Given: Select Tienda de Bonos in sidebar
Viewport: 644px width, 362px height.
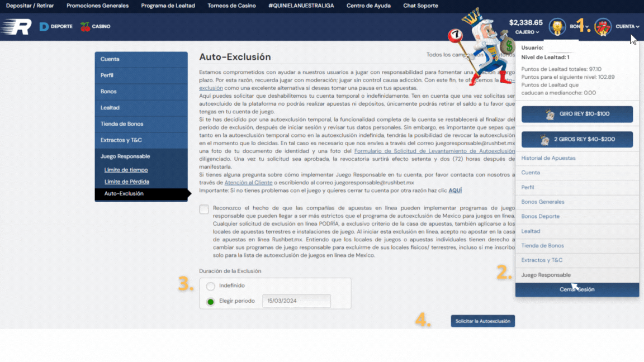Looking at the screenshot, I should (x=141, y=124).
